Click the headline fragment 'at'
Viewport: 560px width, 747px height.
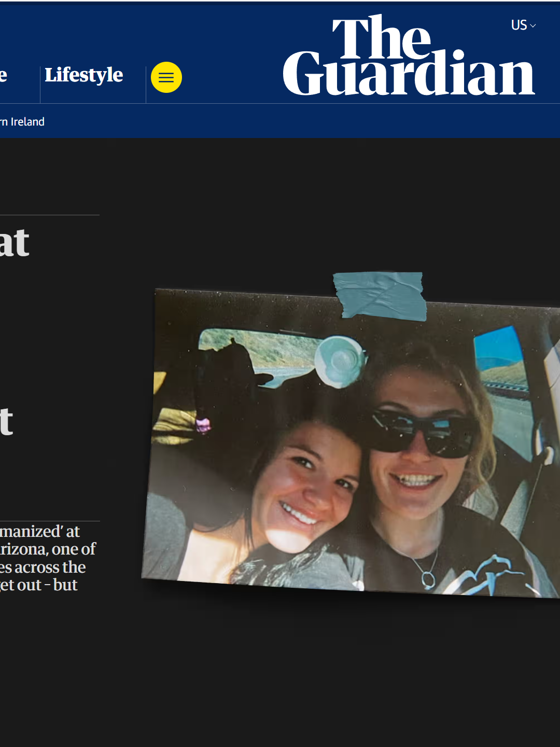pyautogui.click(x=15, y=243)
